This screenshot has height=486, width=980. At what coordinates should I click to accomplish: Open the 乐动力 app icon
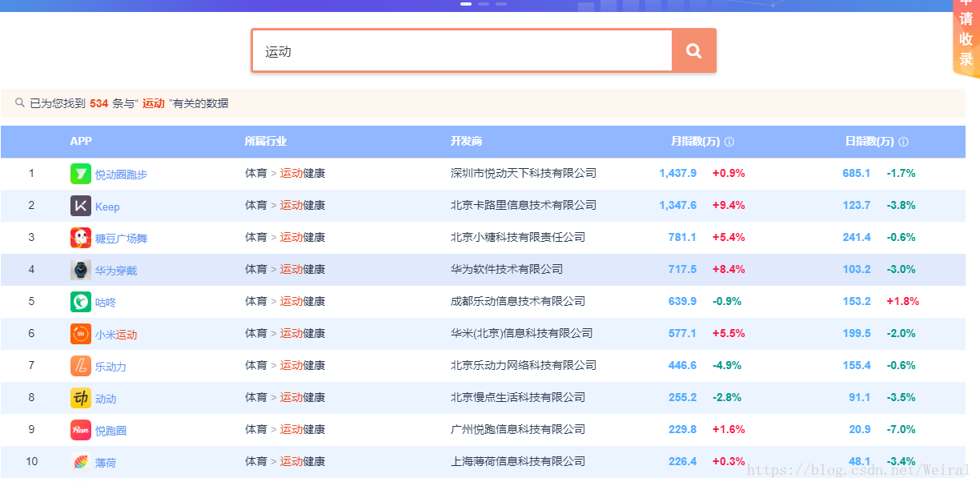coord(81,366)
